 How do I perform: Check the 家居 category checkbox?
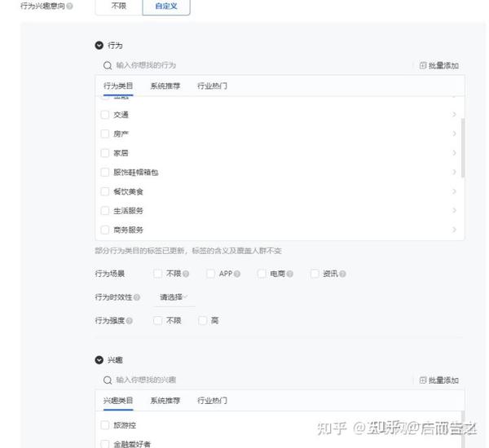coord(105,153)
